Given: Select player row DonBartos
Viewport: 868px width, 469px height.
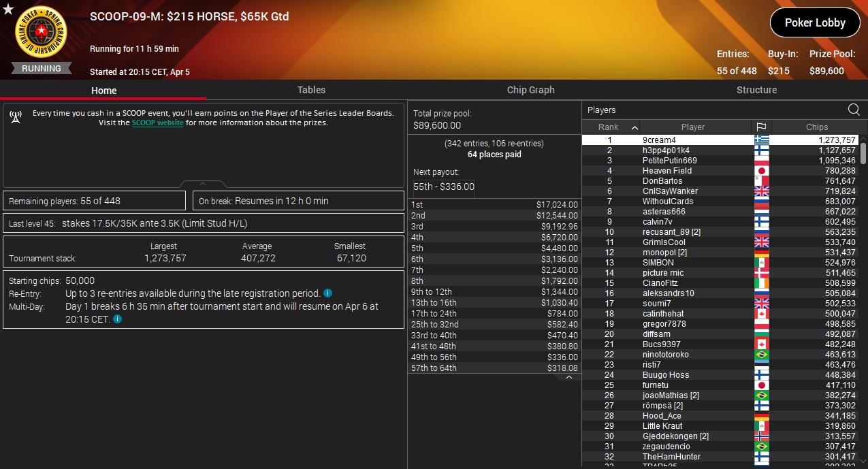Looking at the screenshot, I should click(720, 181).
